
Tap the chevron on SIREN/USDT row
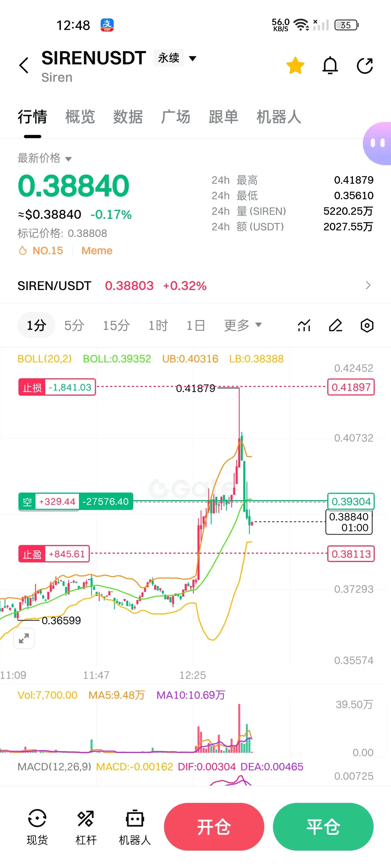368,286
